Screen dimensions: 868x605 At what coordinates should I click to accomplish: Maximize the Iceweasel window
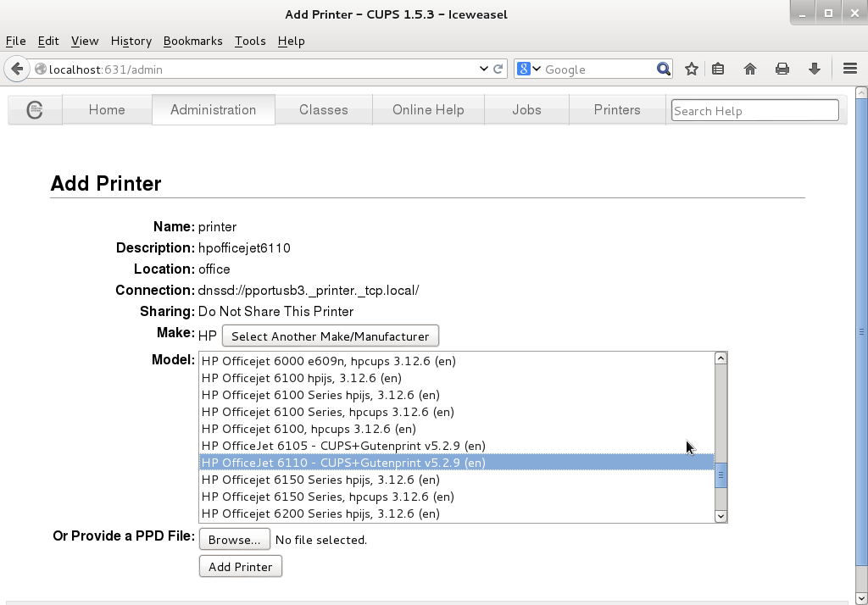pos(828,14)
